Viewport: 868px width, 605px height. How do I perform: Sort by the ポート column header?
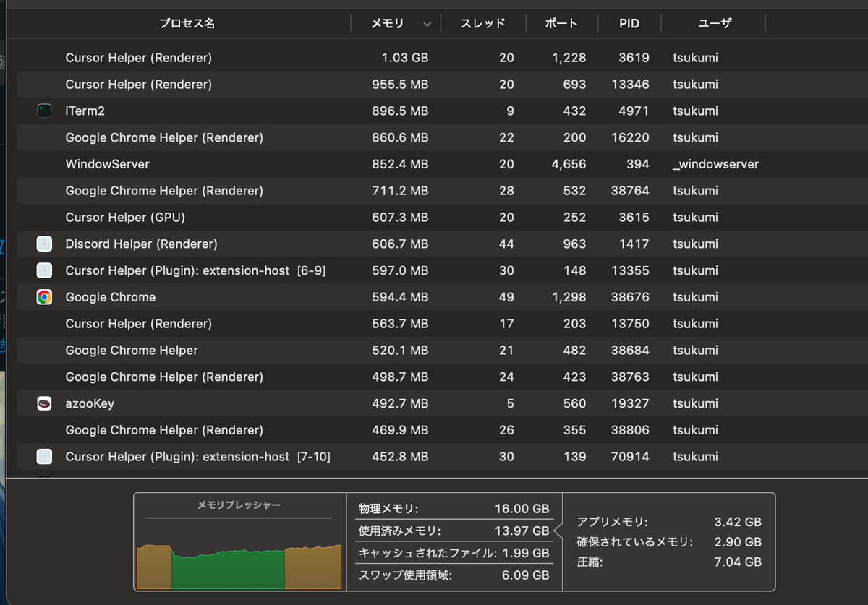click(x=561, y=23)
